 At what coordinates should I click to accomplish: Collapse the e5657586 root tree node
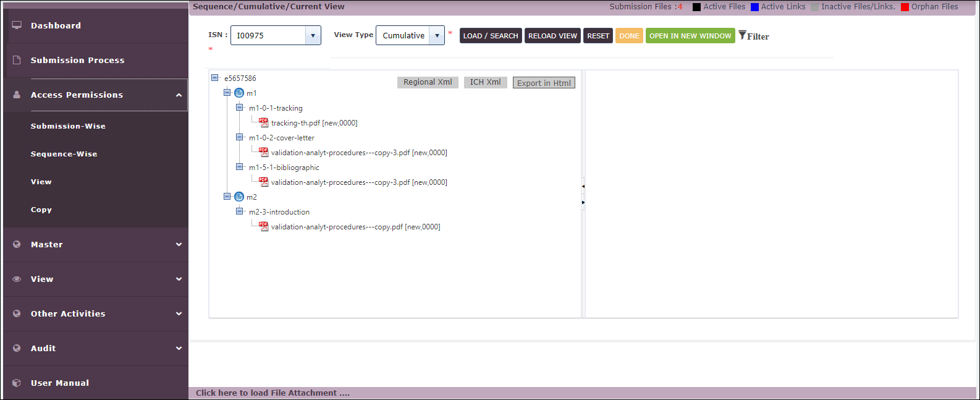point(215,78)
